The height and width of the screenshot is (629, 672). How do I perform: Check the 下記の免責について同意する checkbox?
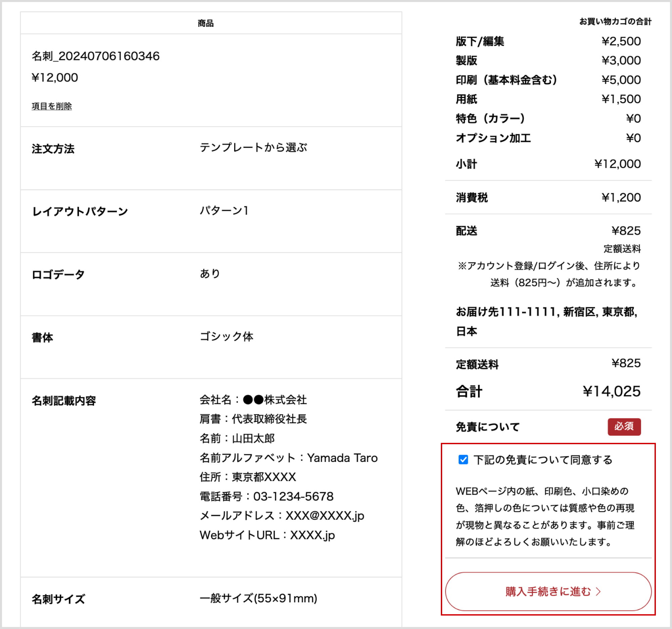coord(463,460)
